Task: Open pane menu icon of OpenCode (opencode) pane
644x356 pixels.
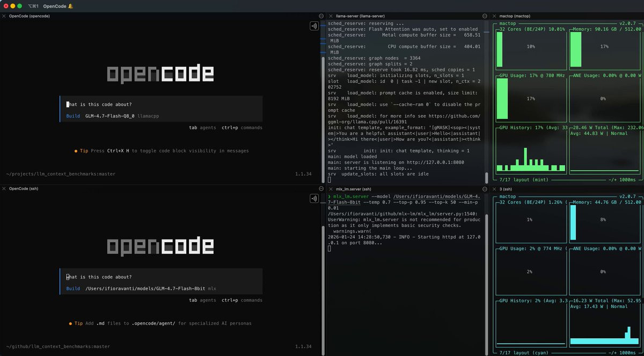Action: click(x=321, y=16)
